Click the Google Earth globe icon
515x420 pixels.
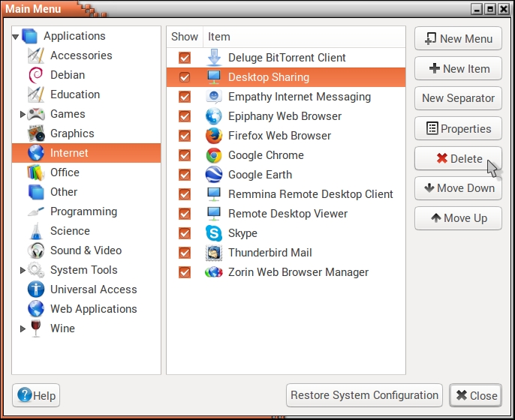point(214,175)
